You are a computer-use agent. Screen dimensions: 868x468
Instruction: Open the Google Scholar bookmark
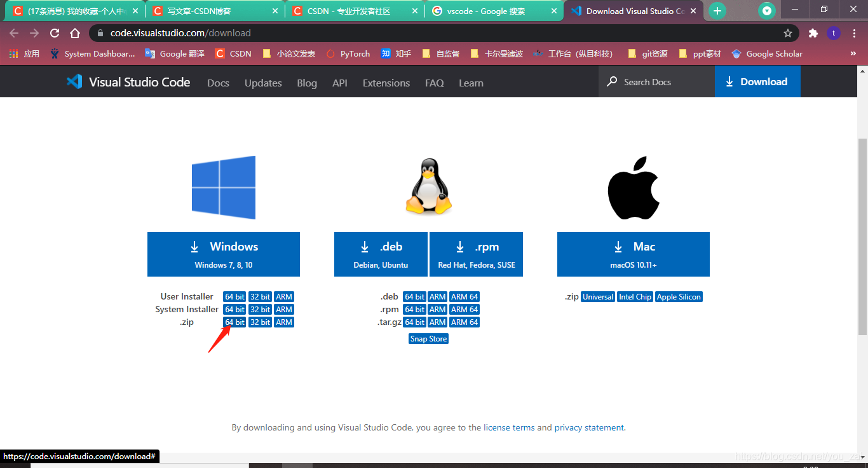pos(767,54)
